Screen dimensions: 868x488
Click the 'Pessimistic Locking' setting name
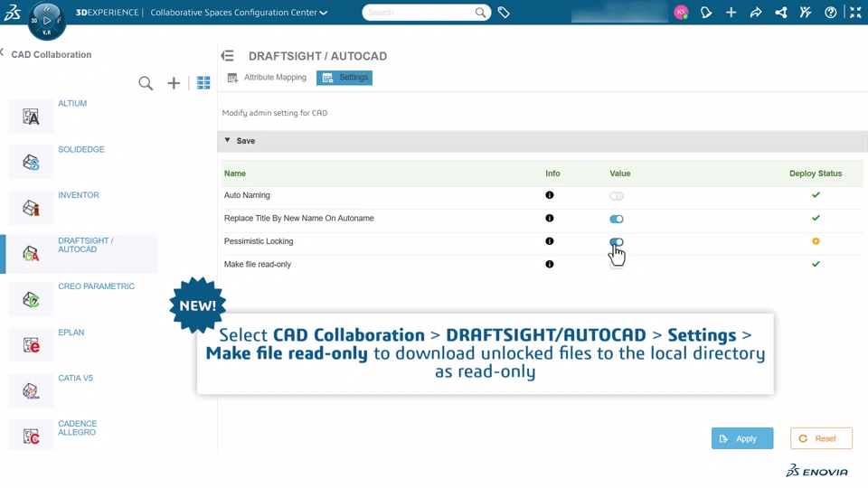pyautogui.click(x=259, y=241)
